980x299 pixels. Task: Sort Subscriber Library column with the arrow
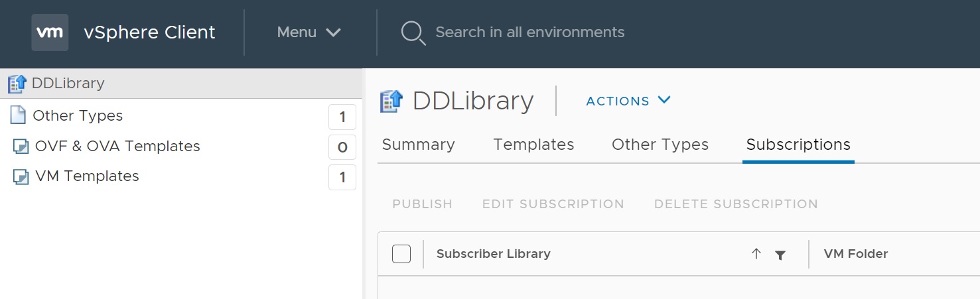point(756,254)
